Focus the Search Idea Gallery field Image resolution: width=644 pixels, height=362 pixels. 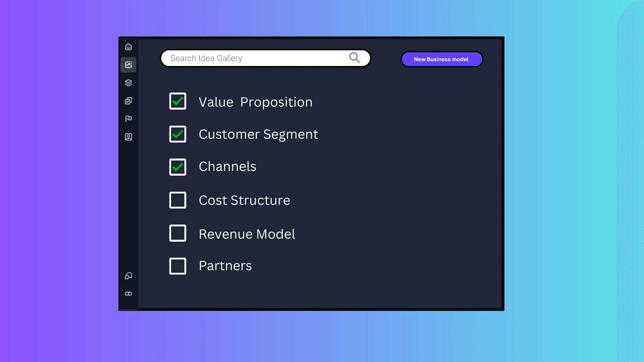click(x=266, y=58)
